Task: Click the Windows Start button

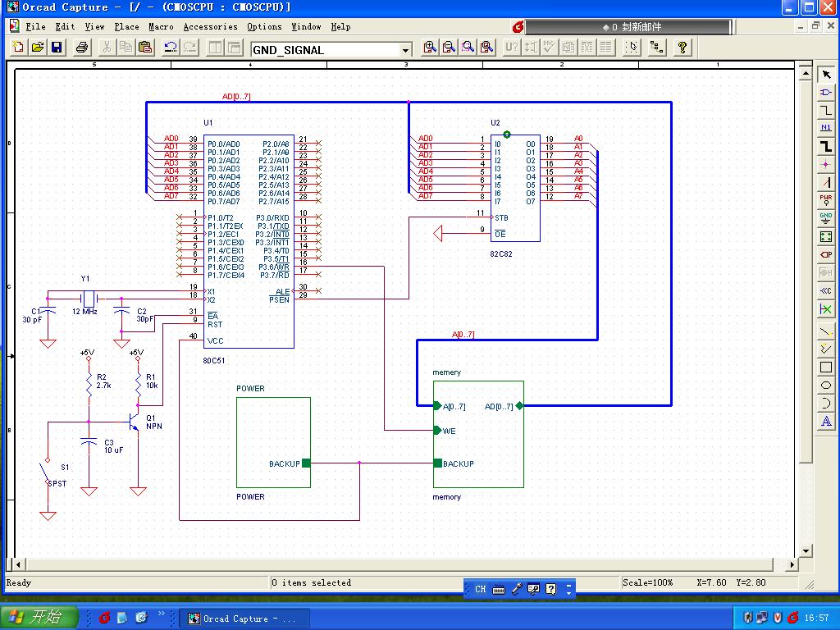Action: (39, 618)
